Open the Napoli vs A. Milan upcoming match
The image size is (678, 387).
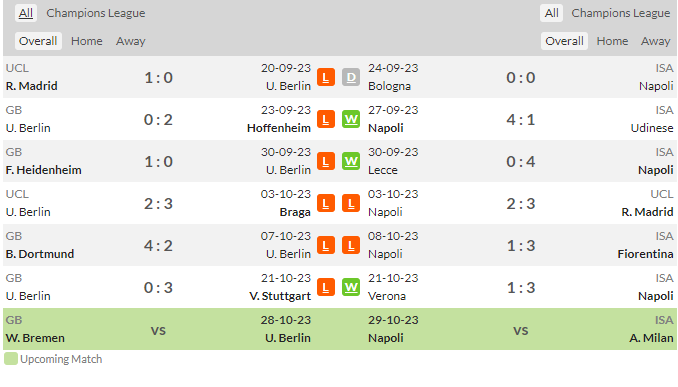[x=521, y=331]
